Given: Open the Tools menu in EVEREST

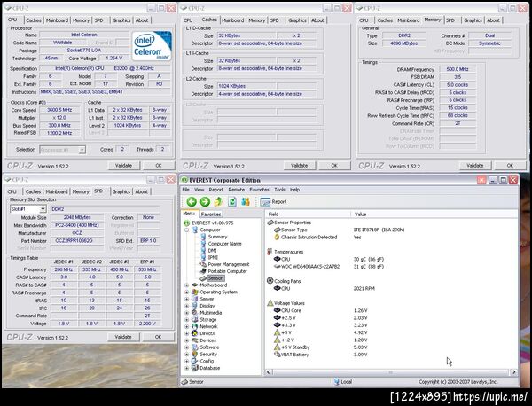Looking at the screenshot, I should tap(279, 190).
